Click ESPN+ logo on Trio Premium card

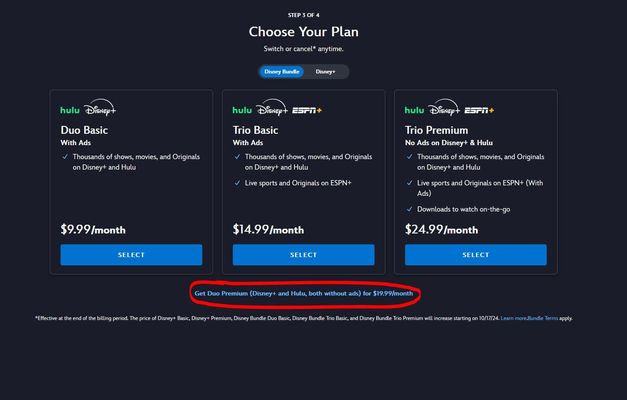click(479, 110)
